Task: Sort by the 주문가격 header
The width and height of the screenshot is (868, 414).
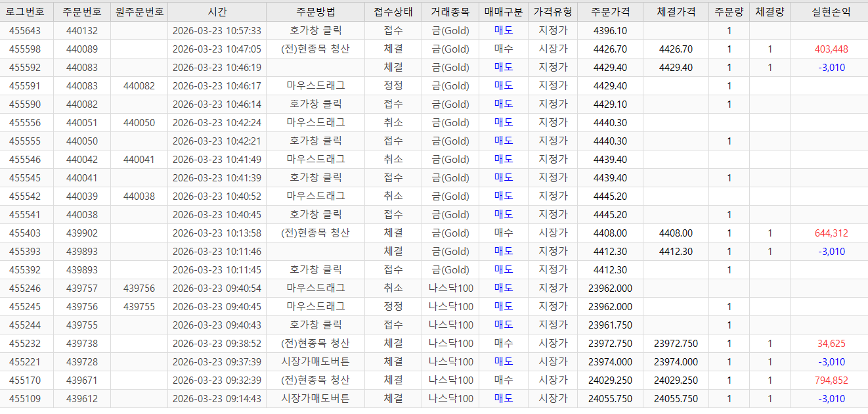Action: coord(610,12)
